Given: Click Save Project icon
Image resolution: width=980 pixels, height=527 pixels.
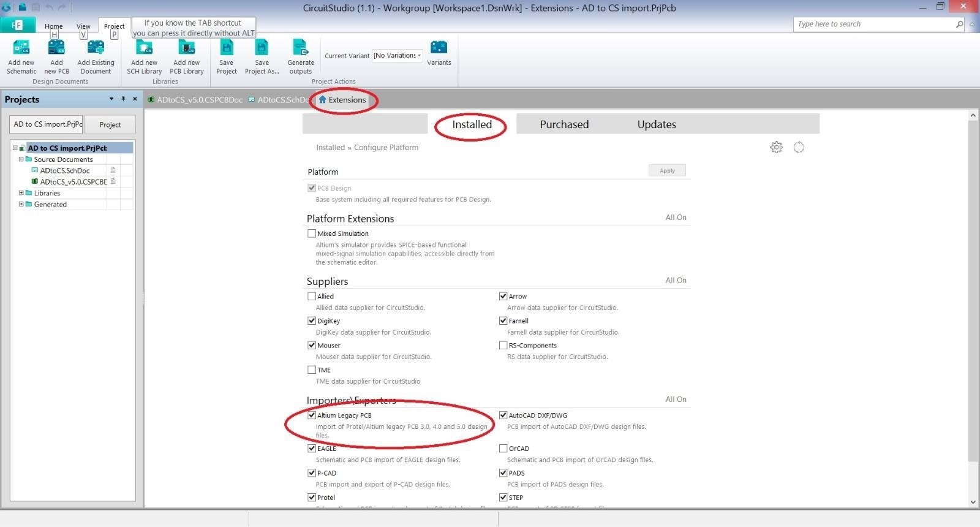Looking at the screenshot, I should click(227, 47).
